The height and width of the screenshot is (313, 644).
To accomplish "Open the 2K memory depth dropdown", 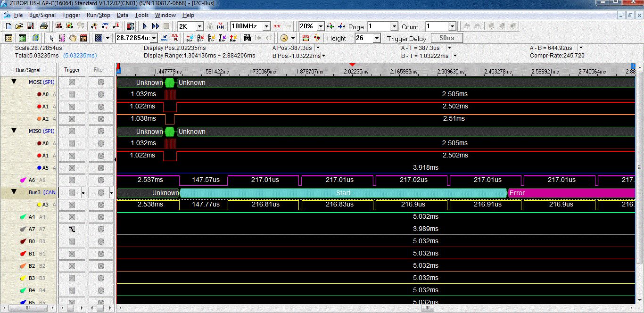I will [x=199, y=26].
